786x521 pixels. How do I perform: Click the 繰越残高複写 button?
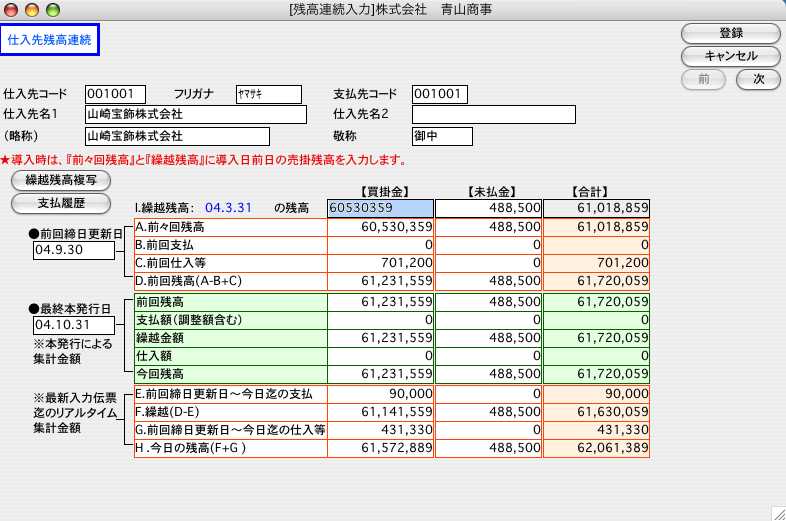60,181
